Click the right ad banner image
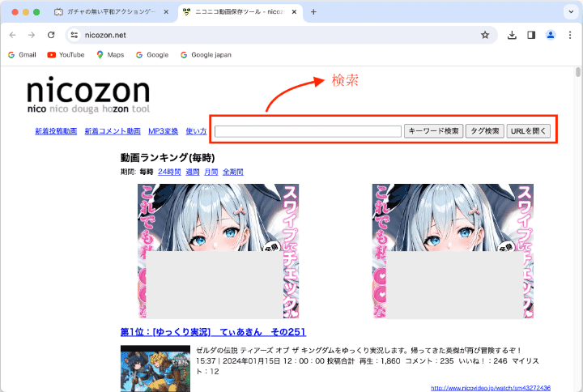The image size is (583, 392). click(x=453, y=251)
